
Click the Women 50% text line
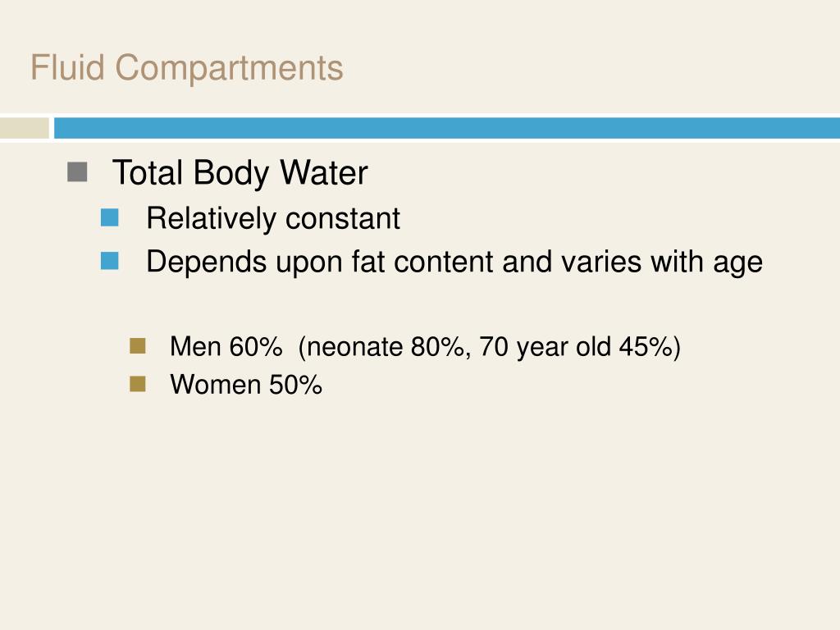point(246,384)
